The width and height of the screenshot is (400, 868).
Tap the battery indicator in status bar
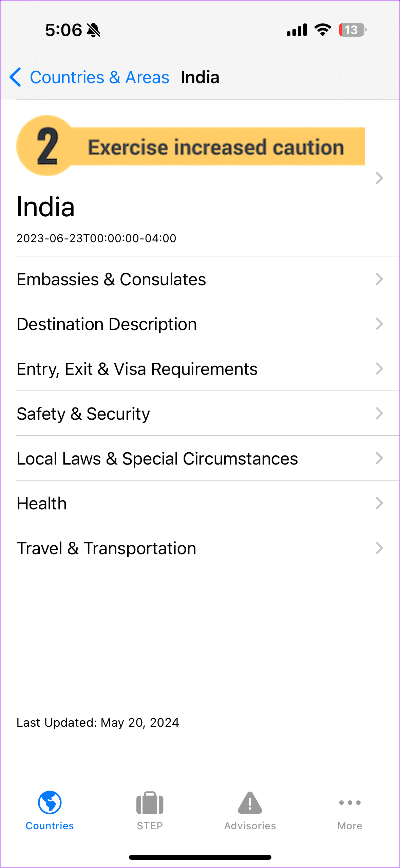[352, 30]
